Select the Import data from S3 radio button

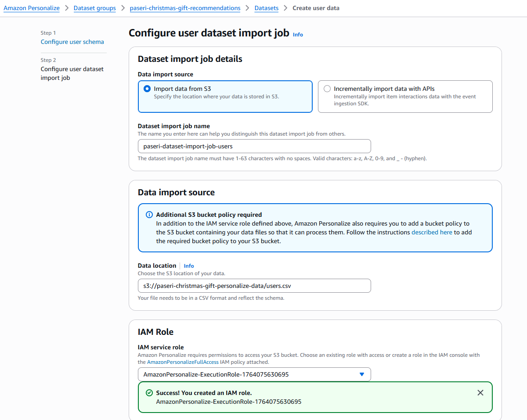point(147,89)
